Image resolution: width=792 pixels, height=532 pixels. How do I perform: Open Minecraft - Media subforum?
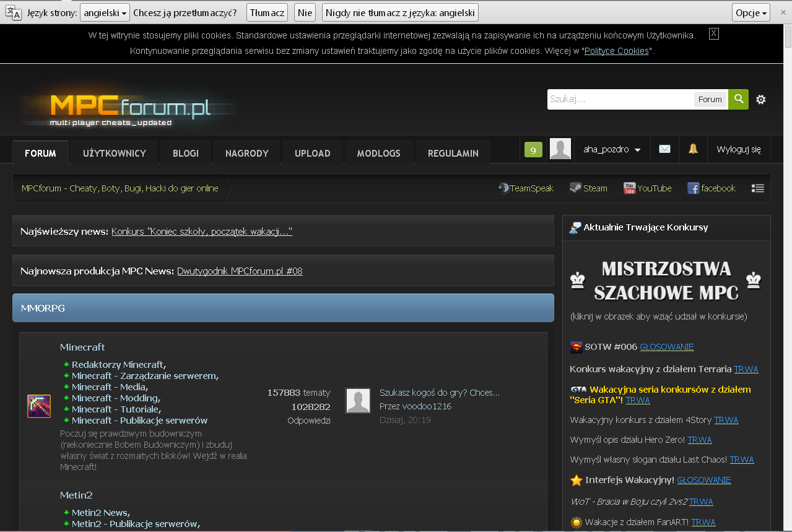(109, 387)
